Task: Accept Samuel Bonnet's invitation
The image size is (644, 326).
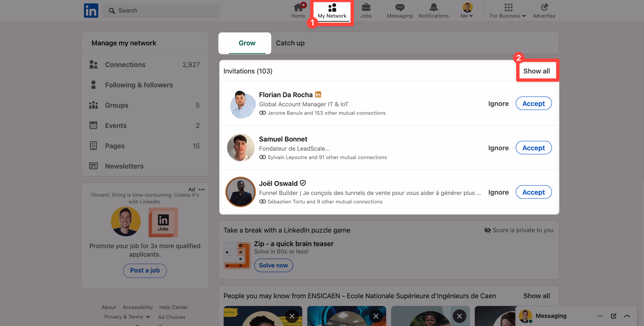Action: click(x=534, y=148)
